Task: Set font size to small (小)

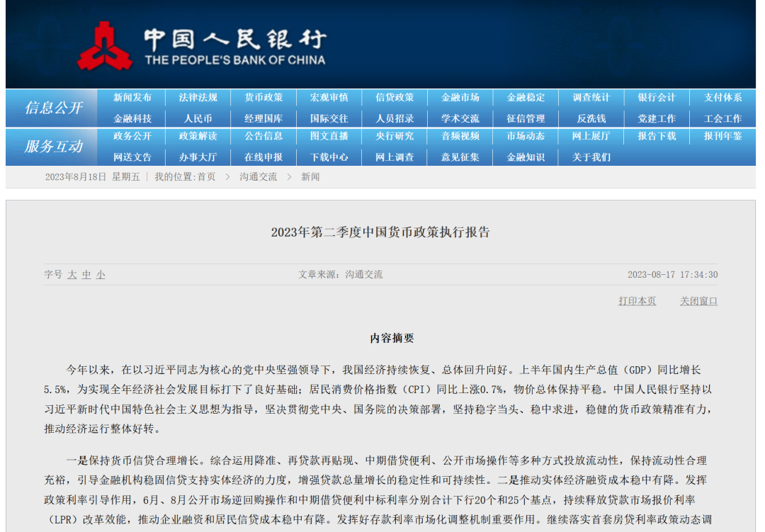Action: tap(101, 275)
